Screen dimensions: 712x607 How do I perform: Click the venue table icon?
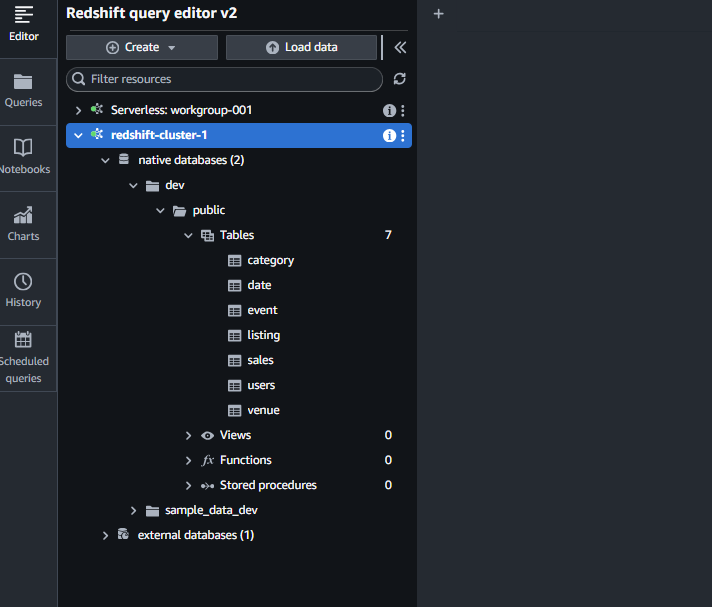click(x=234, y=410)
